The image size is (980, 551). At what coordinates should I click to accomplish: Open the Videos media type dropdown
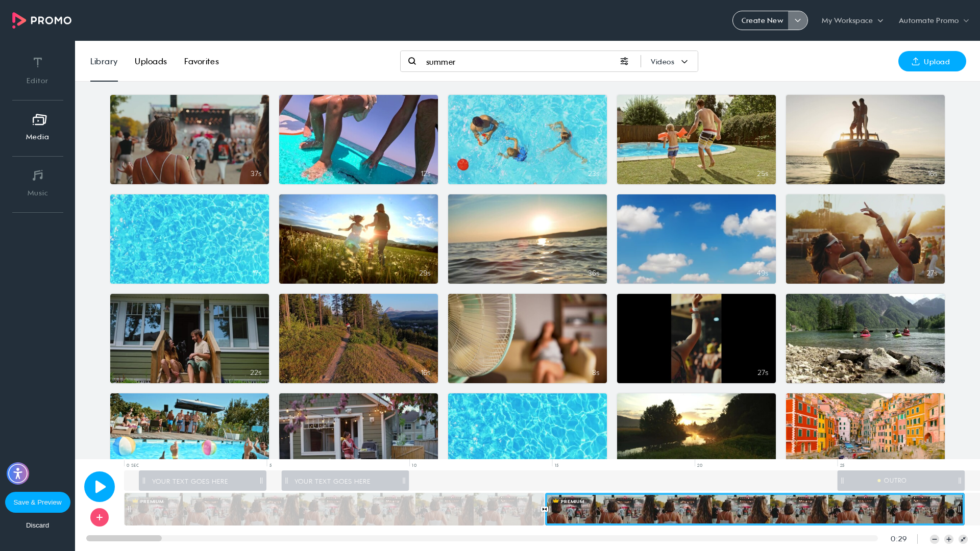coord(669,62)
